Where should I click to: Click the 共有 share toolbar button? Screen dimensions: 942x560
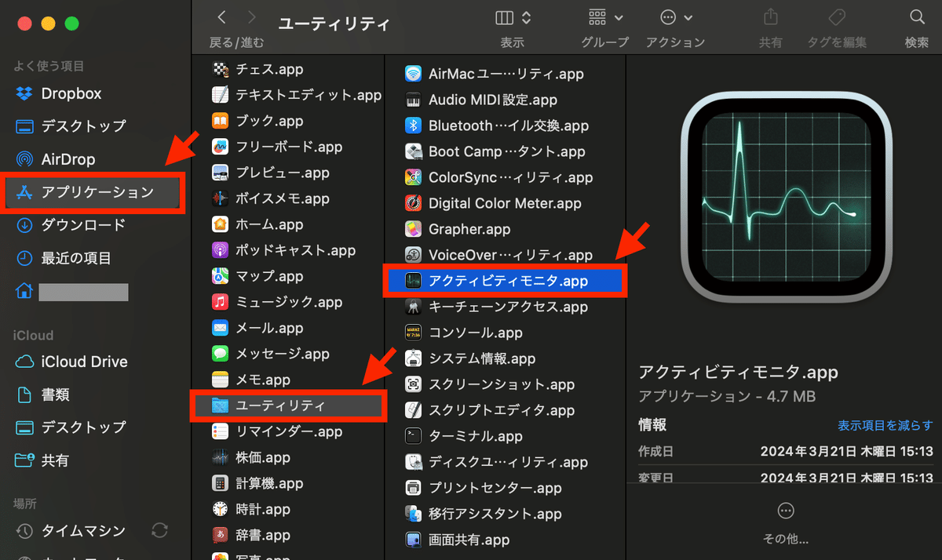pyautogui.click(x=770, y=17)
